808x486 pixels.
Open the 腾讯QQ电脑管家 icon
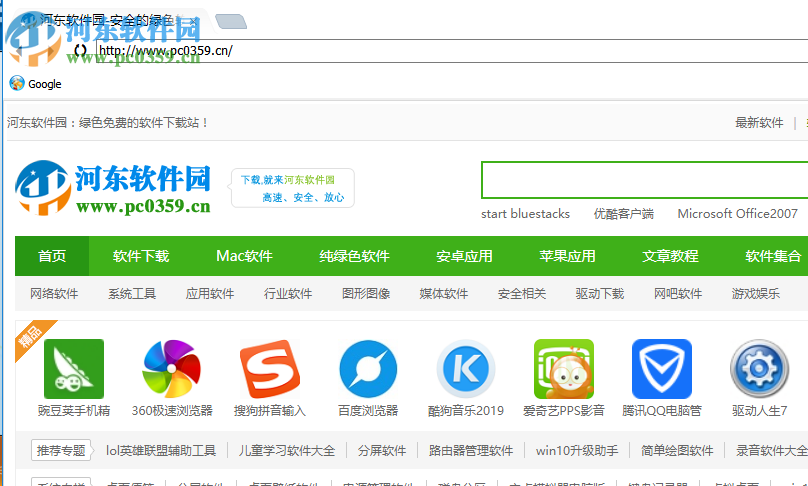coord(662,368)
